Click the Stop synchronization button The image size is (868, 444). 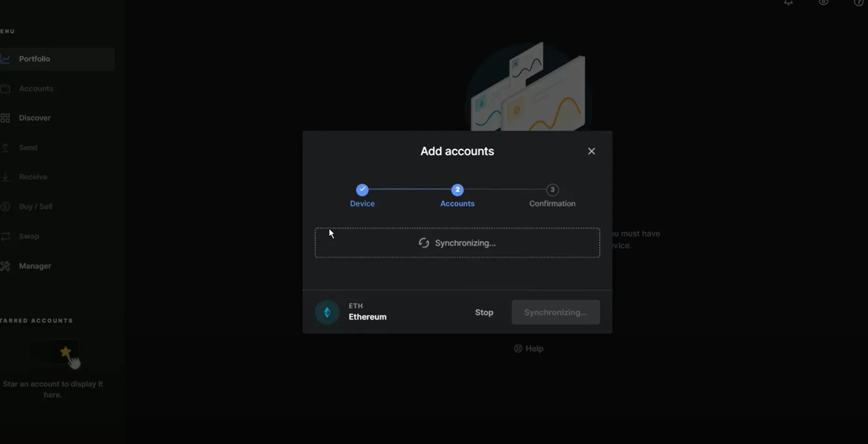pos(484,312)
